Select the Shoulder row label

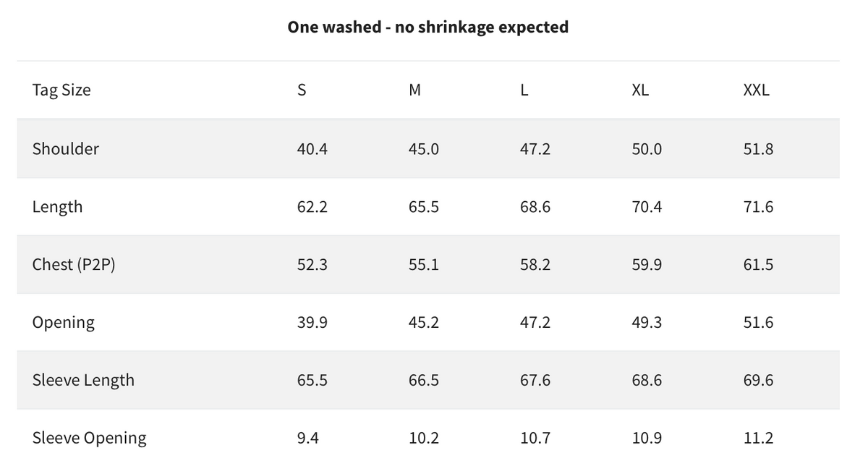pyautogui.click(x=66, y=149)
